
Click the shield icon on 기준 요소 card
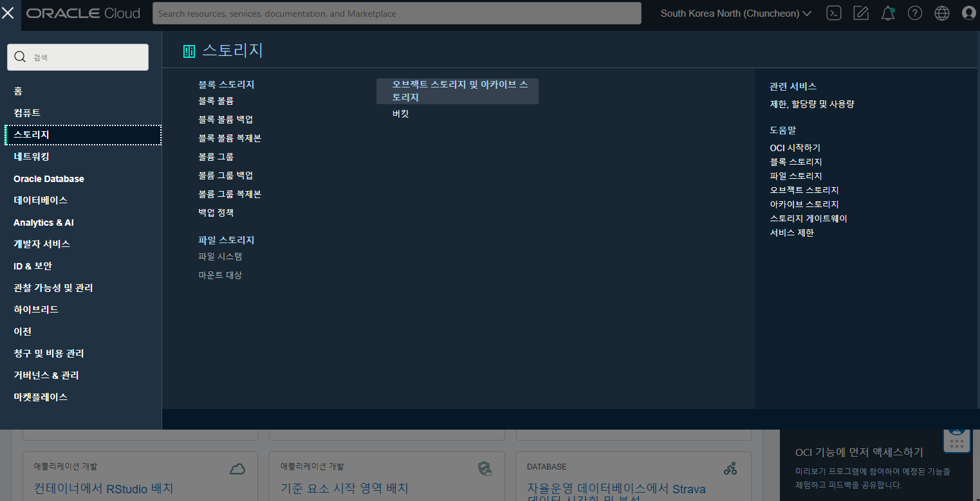[x=485, y=468]
